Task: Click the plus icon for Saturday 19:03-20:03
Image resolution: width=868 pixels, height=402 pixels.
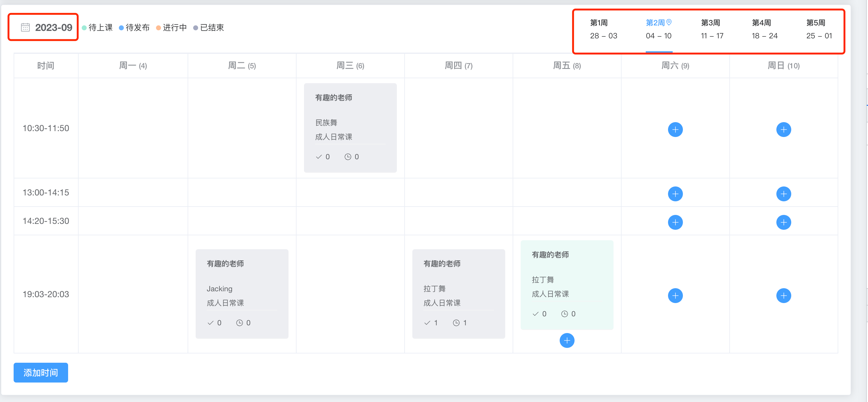Action: (x=675, y=296)
